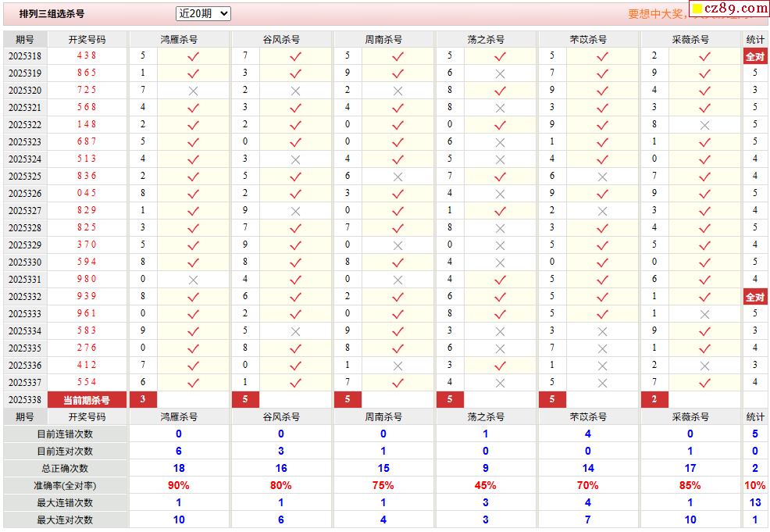This screenshot has width=770, height=532.
Task: Open the orange 要想中大奖 link
Action: (658, 14)
